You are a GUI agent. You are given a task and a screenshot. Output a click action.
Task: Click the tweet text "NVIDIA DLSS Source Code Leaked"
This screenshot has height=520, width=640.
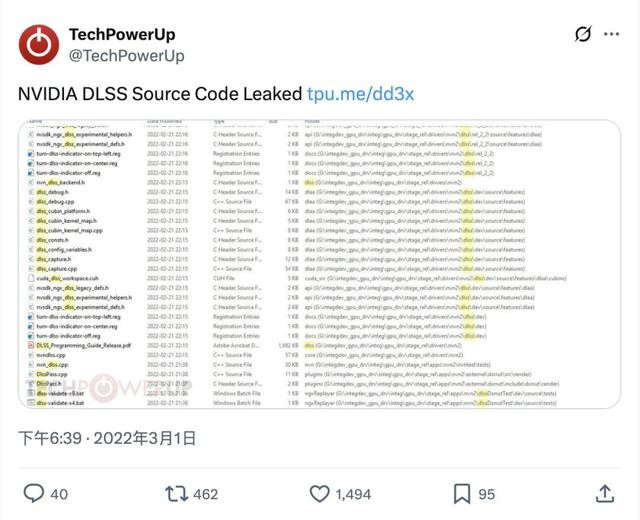click(x=160, y=93)
